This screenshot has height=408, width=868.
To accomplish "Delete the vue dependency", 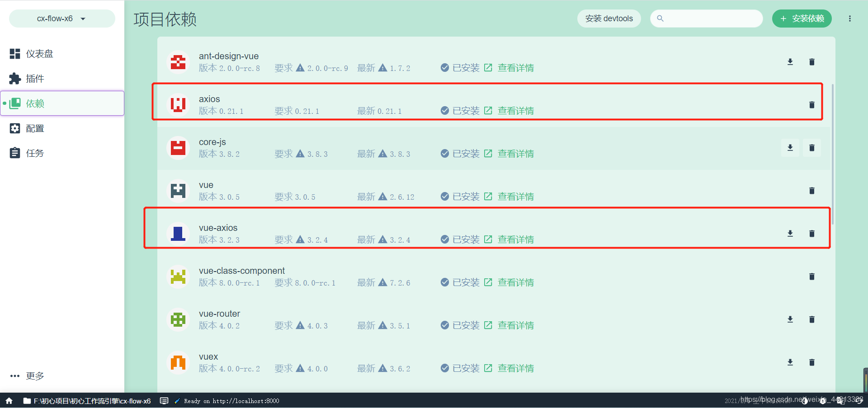I will [x=812, y=191].
